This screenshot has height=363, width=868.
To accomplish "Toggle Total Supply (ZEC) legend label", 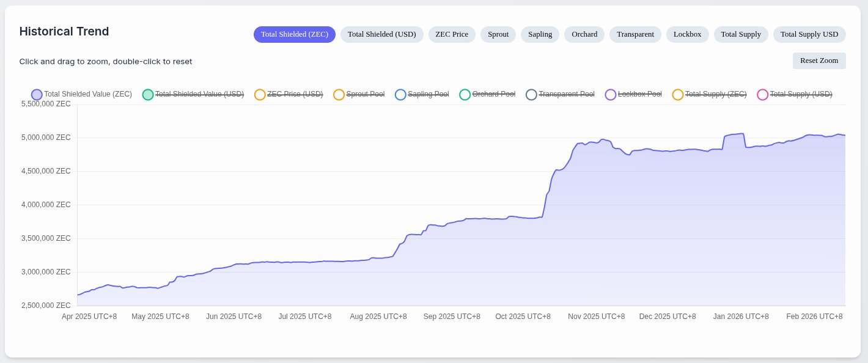I will pos(715,94).
